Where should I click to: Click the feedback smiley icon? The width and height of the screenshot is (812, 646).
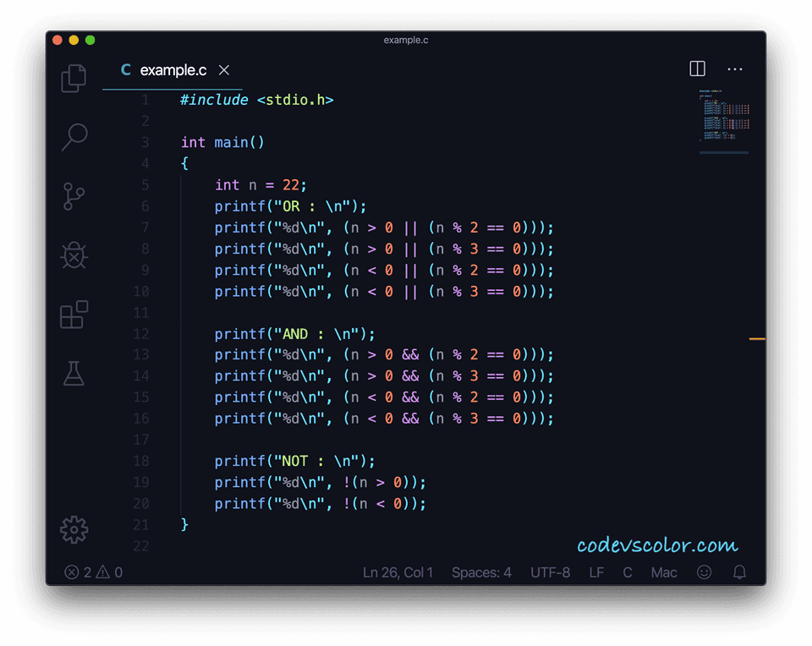(x=704, y=572)
